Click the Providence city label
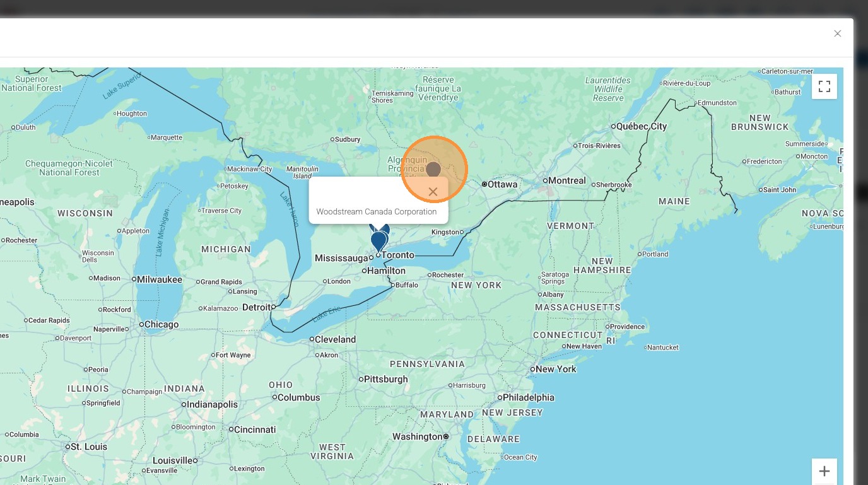The height and width of the screenshot is (485, 868). tap(628, 327)
